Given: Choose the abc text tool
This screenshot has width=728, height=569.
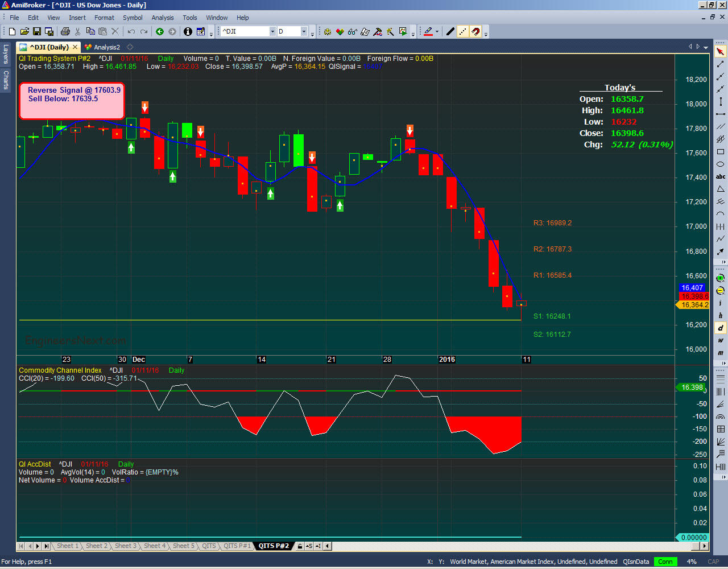Looking at the screenshot, I should (721, 176).
